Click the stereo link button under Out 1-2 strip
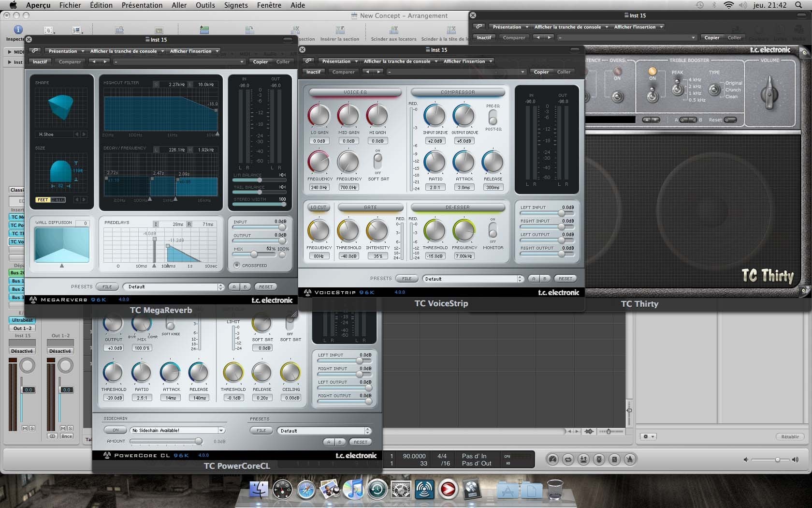Viewport: 812px width, 508px height. click(53, 436)
